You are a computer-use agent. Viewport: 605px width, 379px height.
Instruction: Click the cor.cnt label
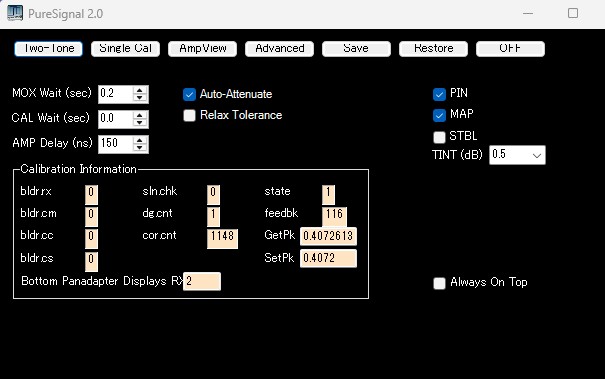[x=159, y=235]
